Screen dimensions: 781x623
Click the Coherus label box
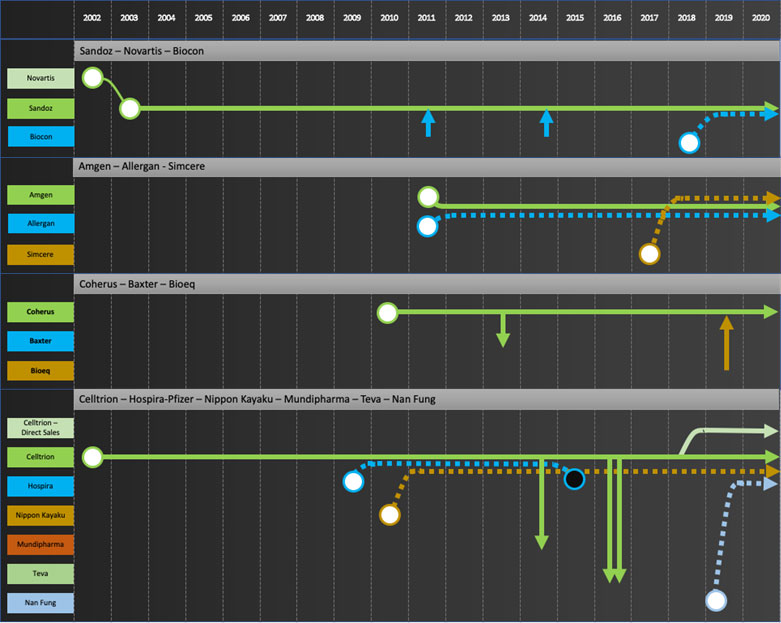41,312
